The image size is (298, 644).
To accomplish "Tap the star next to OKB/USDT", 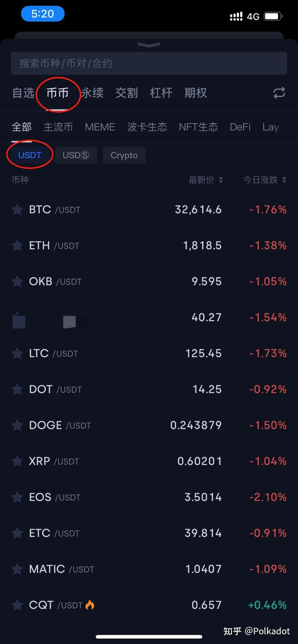I will click(x=17, y=282).
